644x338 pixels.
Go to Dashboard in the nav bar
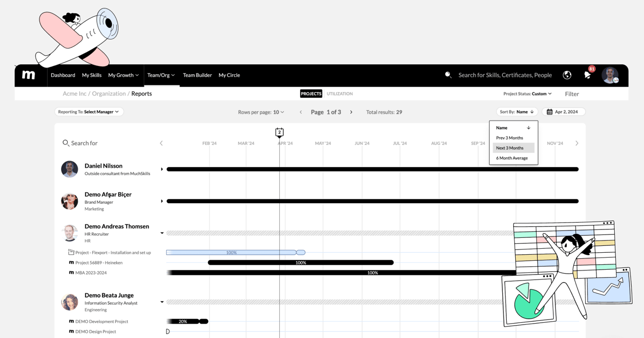(x=63, y=75)
